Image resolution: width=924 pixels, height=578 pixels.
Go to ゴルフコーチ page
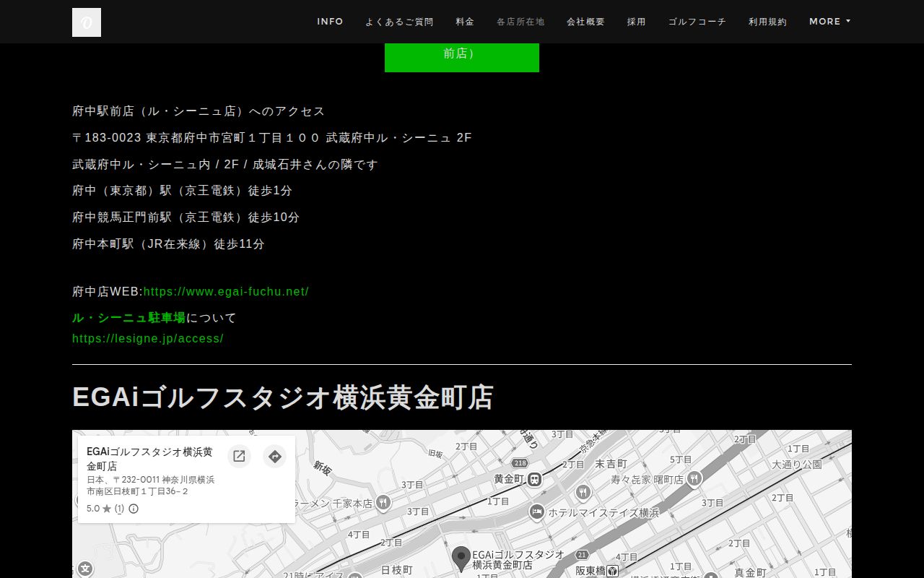click(x=697, y=22)
